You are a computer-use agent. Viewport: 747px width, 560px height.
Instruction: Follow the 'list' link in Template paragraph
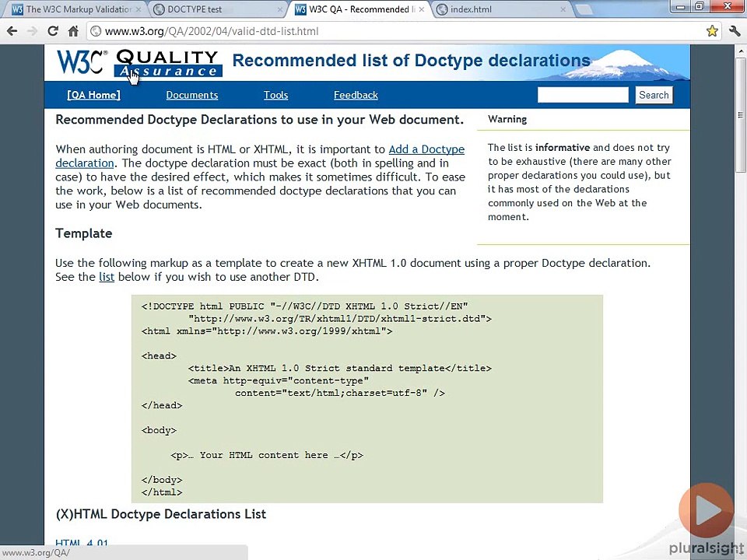pyautogui.click(x=107, y=277)
